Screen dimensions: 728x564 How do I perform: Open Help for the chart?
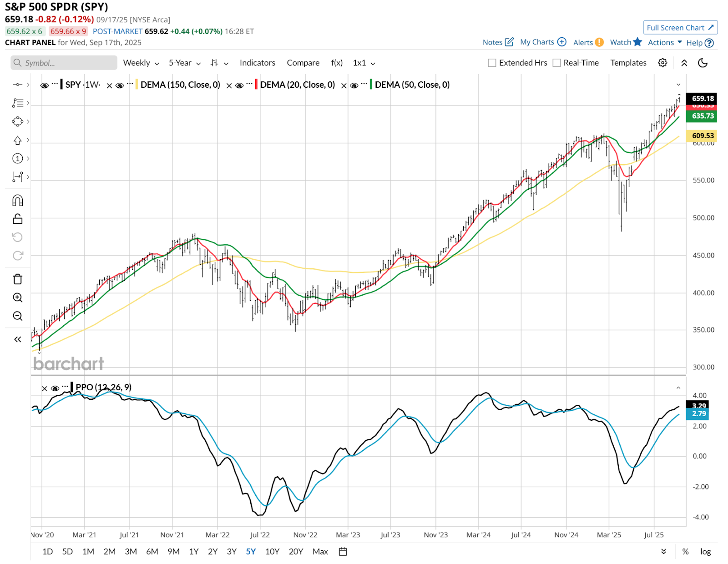click(x=700, y=43)
